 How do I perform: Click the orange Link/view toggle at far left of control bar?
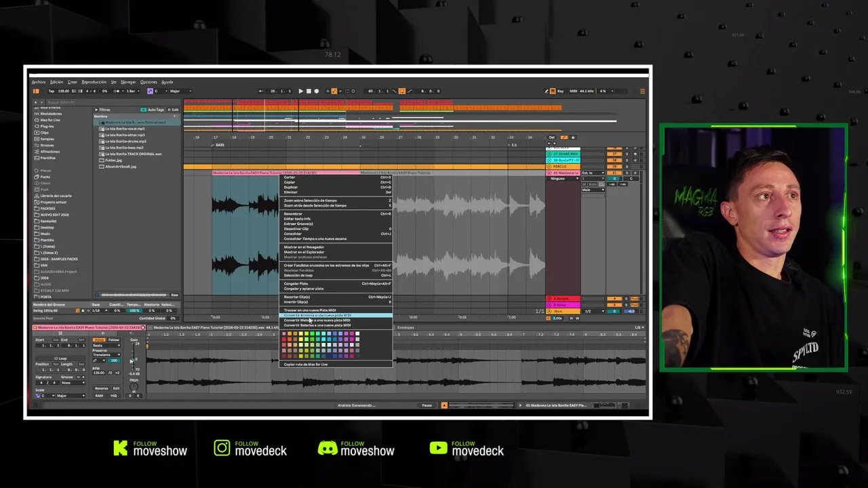pyautogui.click(x=36, y=91)
